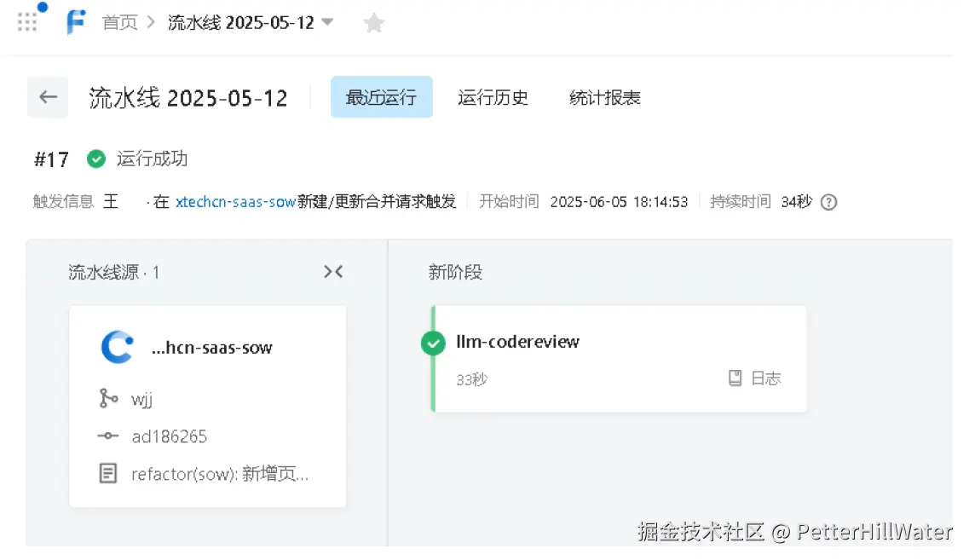Screen dimensions: 969x560
Task: Click the refactor(sow) commit message
Action: (x=219, y=474)
